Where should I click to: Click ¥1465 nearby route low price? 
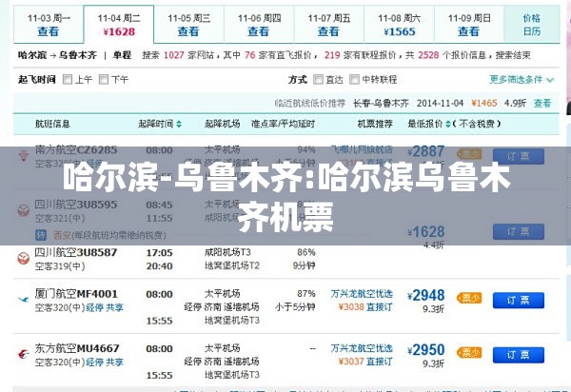tap(484, 103)
